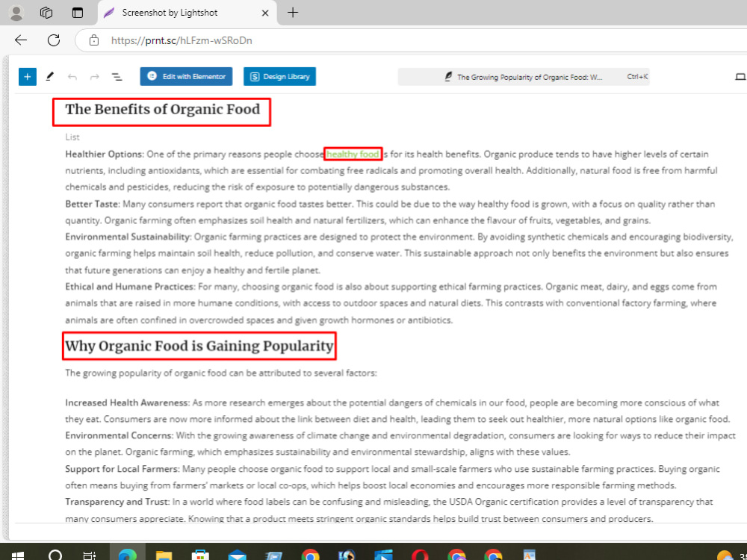Image resolution: width=747 pixels, height=560 pixels.
Task: Open File Explorer from the taskbar
Action: (x=164, y=556)
